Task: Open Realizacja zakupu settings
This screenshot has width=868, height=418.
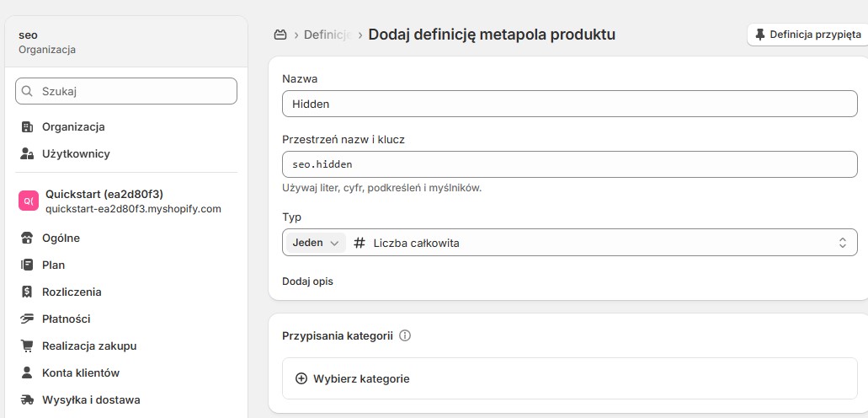Action: 126,346
